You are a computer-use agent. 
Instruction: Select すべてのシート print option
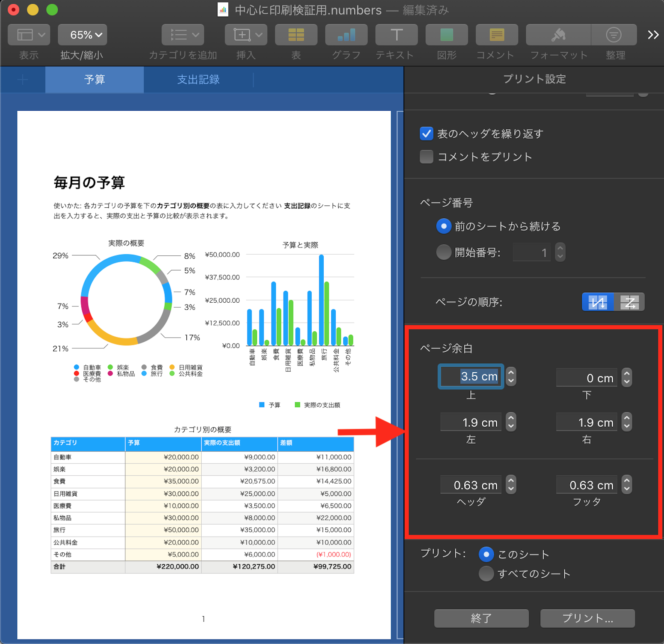pyautogui.click(x=486, y=574)
